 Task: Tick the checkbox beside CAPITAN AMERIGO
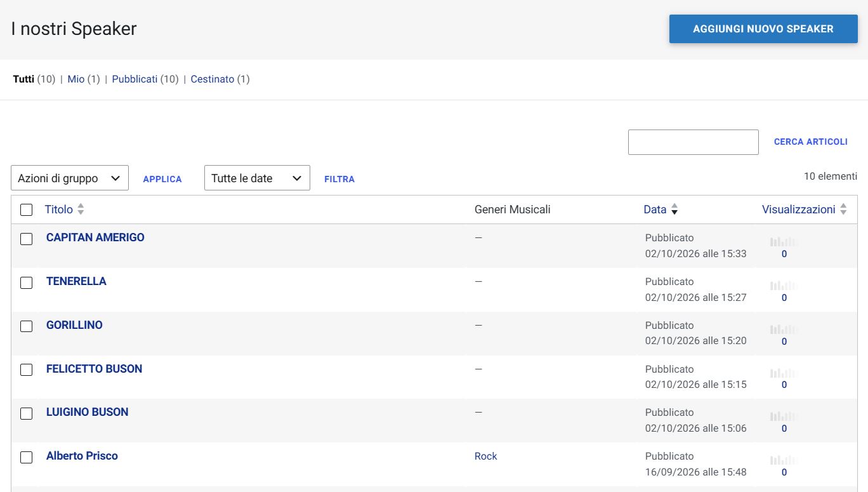(26, 239)
